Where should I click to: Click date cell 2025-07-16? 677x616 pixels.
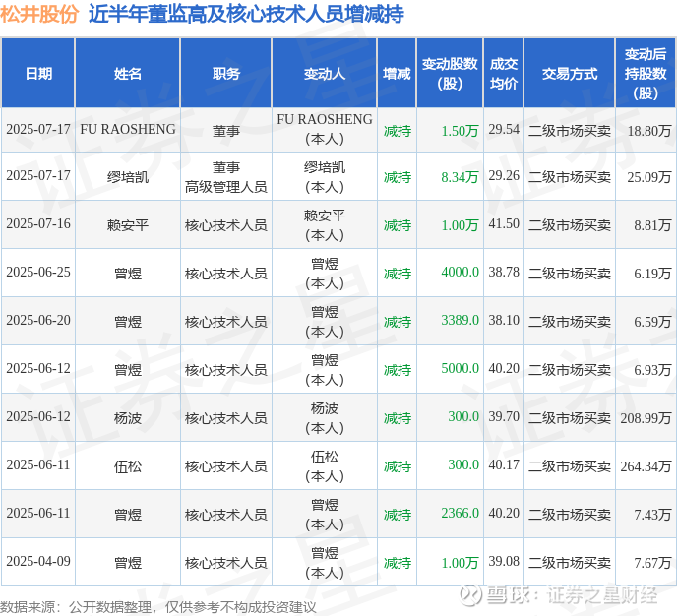(38, 223)
